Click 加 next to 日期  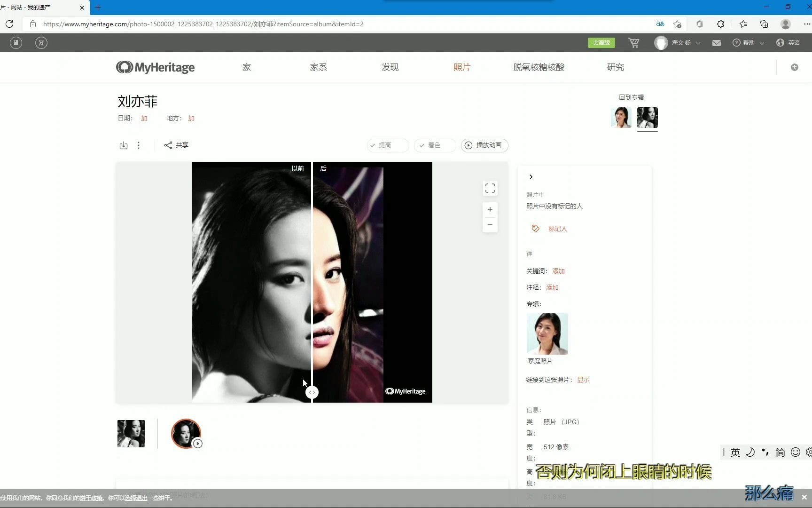coord(144,119)
